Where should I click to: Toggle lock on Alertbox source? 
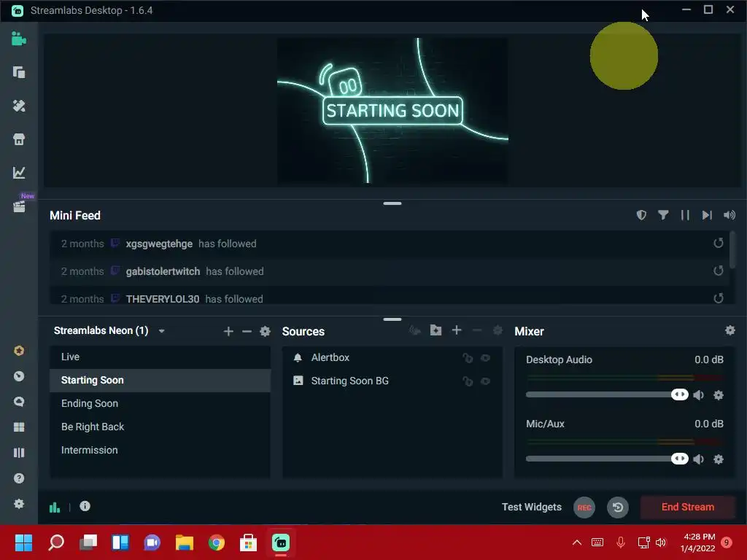pos(468,358)
